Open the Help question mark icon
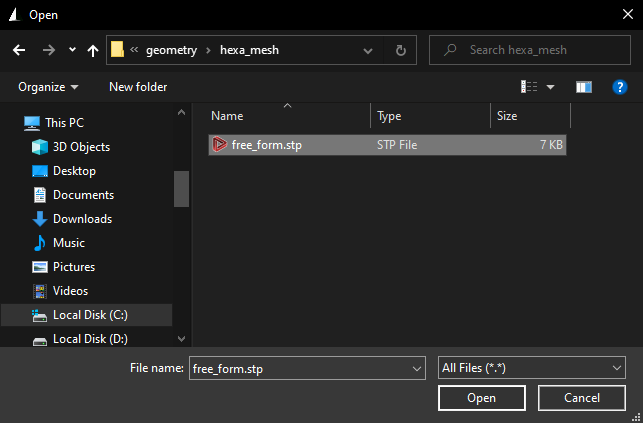 pos(619,87)
